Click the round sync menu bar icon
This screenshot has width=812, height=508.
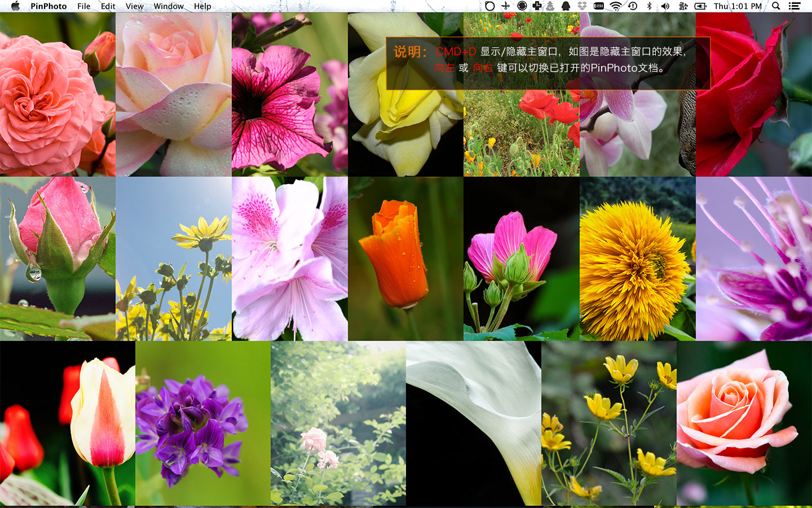522,6
